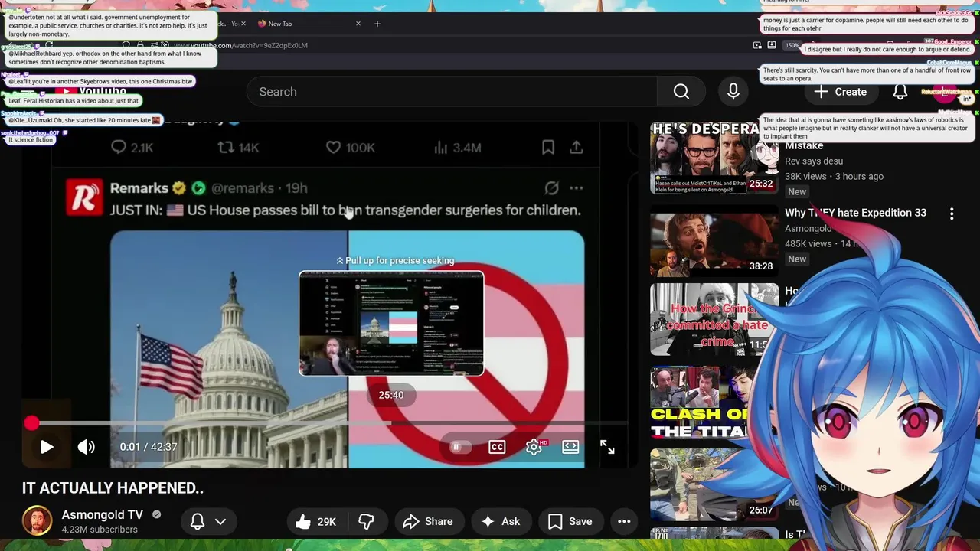This screenshot has width=980, height=551.
Task: Click the 4.23M subscribers text
Action: [100, 530]
